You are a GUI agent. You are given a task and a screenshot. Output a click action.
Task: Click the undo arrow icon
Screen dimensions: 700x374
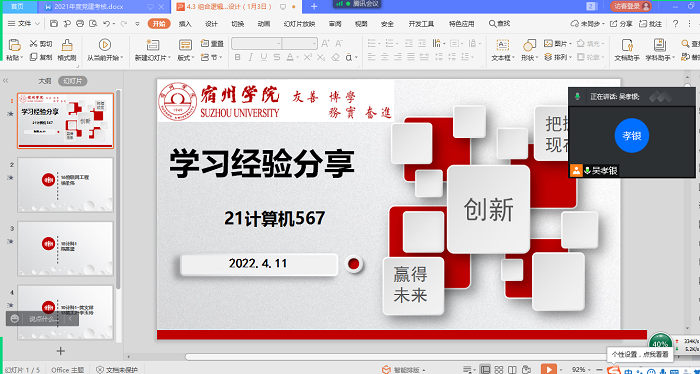pos(106,24)
